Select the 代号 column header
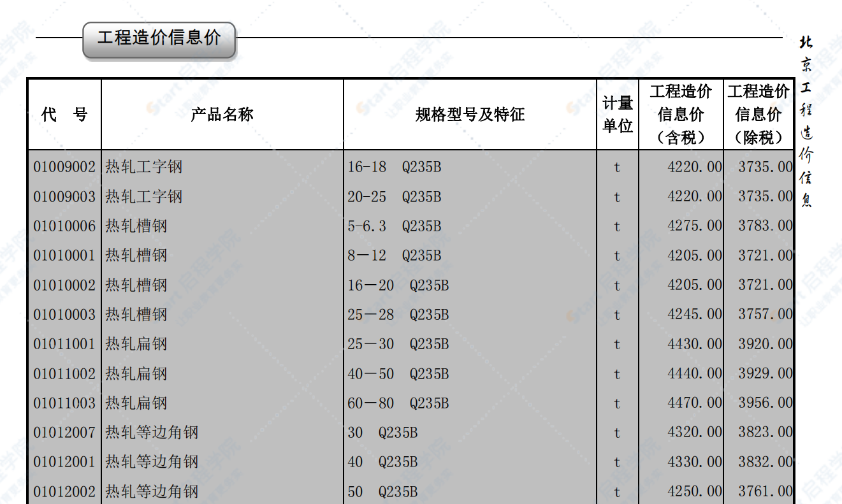The height and width of the screenshot is (504, 842). click(x=64, y=115)
